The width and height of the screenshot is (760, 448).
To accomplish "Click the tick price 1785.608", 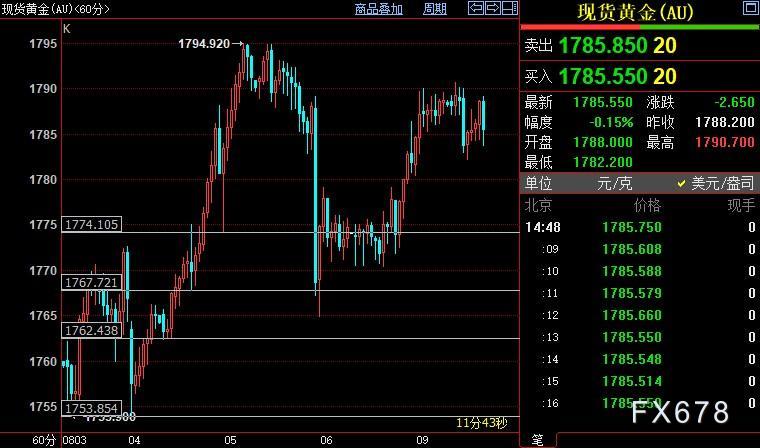I will (x=632, y=249).
